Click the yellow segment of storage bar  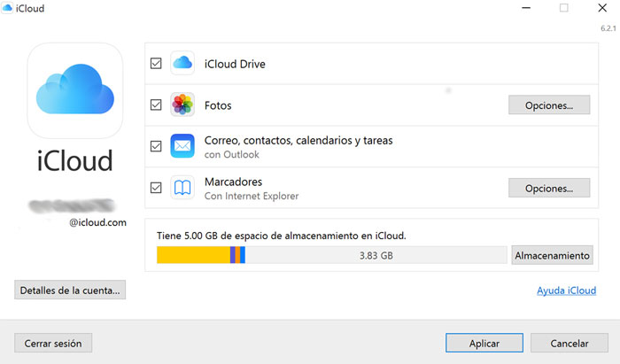click(193, 255)
